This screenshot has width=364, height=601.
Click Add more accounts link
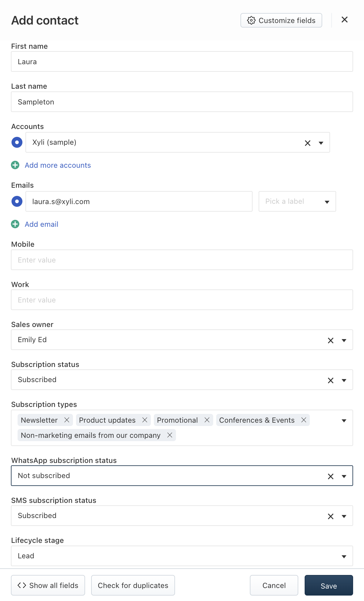(x=58, y=165)
